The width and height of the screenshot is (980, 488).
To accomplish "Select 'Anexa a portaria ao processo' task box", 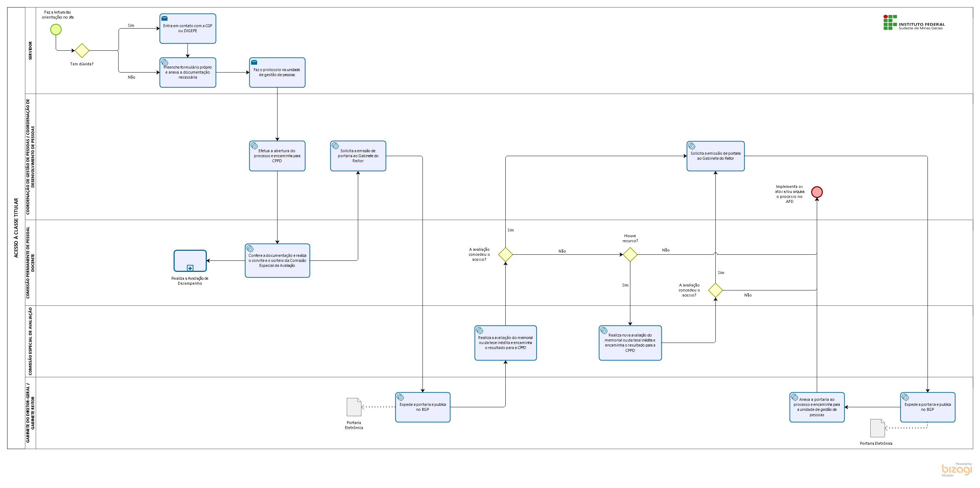I will coord(817,407).
